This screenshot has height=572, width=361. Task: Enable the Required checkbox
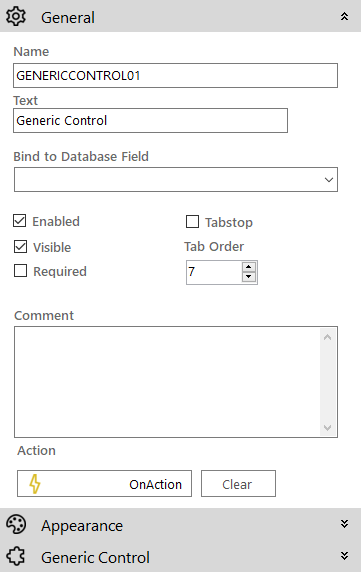(x=20, y=271)
